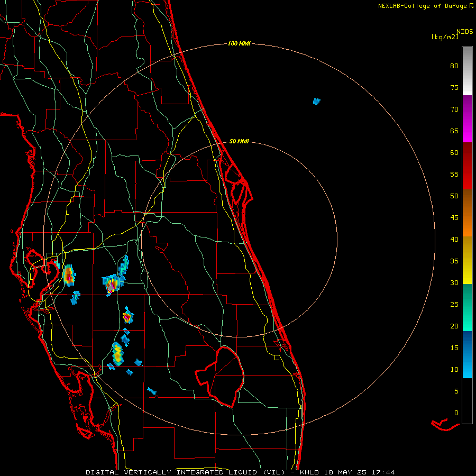Click the elongated yellow storm cell in the south
The image size is (476, 476).
pos(118,353)
